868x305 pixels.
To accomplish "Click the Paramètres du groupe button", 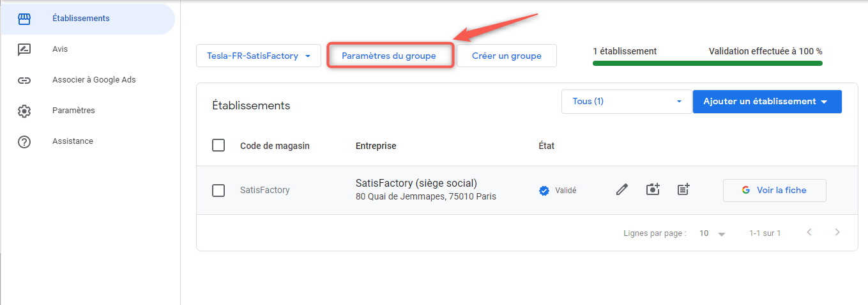I will [389, 56].
